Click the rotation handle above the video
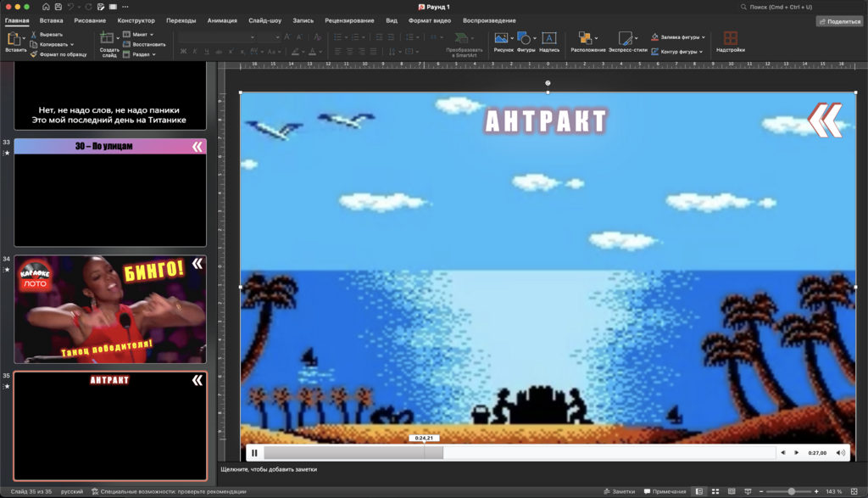Image resolution: width=868 pixels, height=498 pixels. [x=548, y=83]
